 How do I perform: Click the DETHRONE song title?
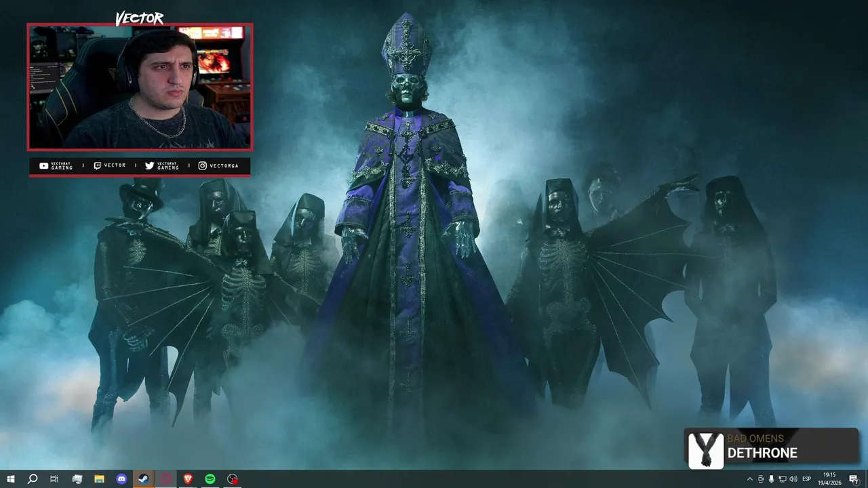[762, 453]
